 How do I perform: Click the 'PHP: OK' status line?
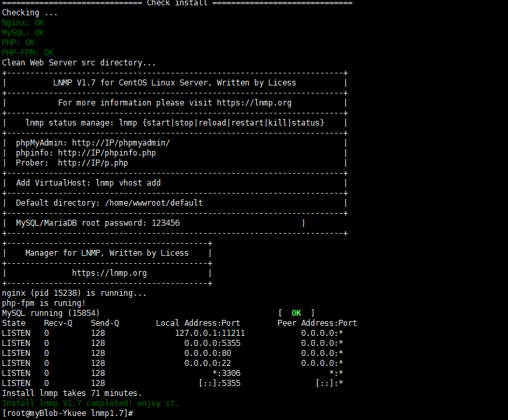pyautogui.click(x=18, y=43)
